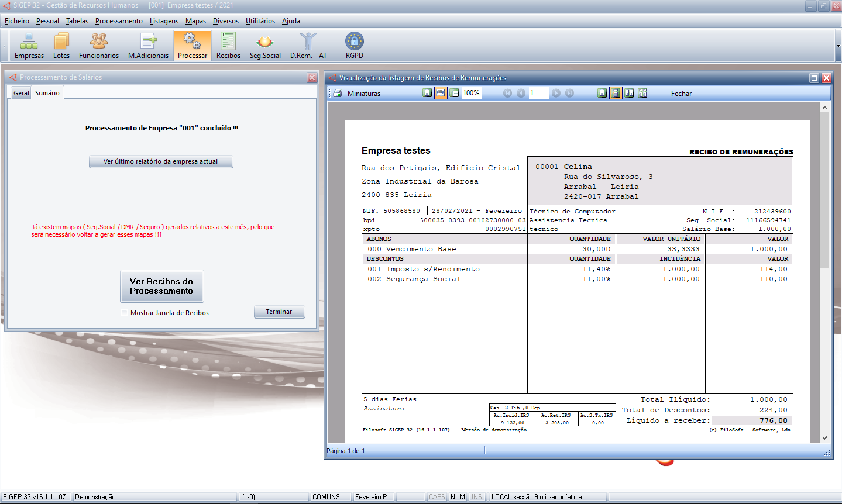Toggle the Miniaturas thumbnails view
This screenshot has height=504, width=842.
[x=363, y=94]
